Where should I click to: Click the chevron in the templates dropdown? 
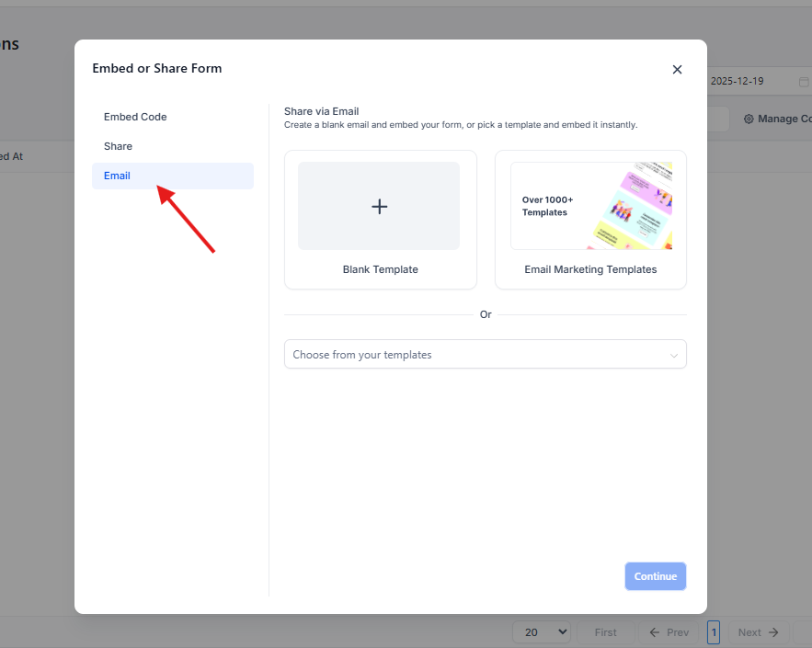(x=673, y=355)
